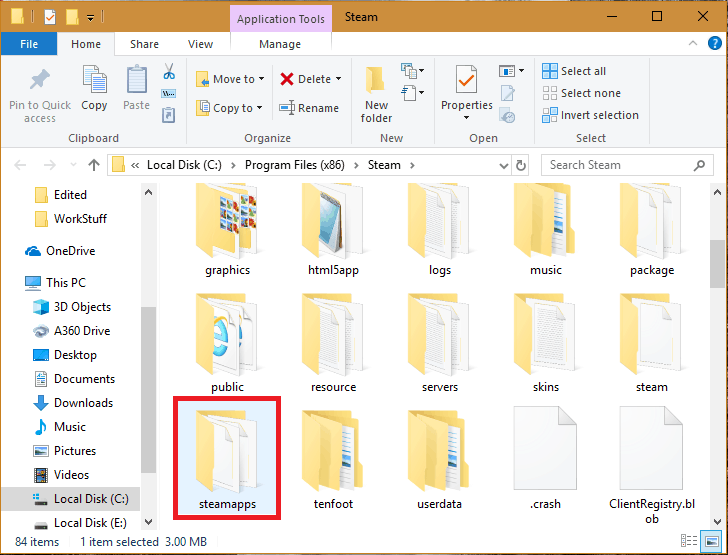Image resolution: width=728 pixels, height=555 pixels.
Task: Select the graphics folder
Action: [x=227, y=230]
